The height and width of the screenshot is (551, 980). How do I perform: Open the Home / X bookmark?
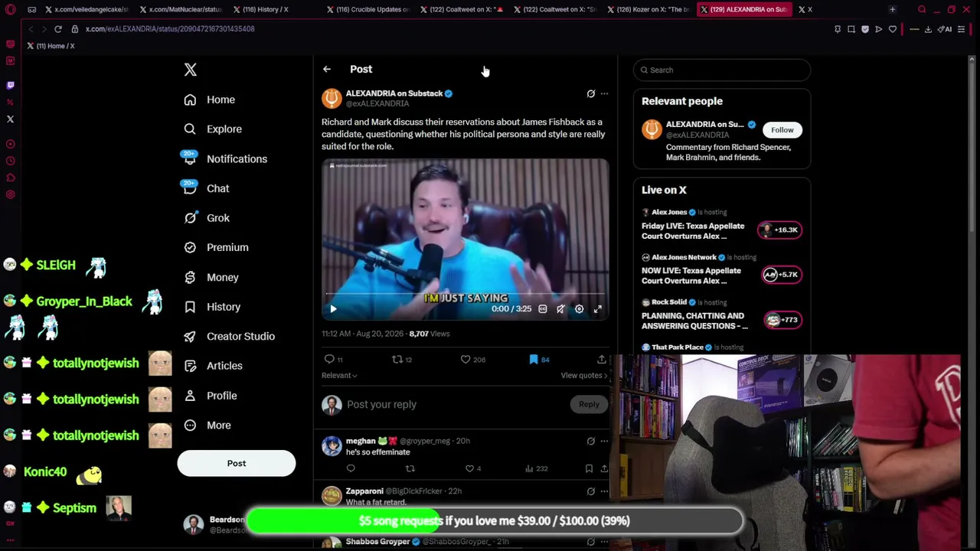pos(51,46)
